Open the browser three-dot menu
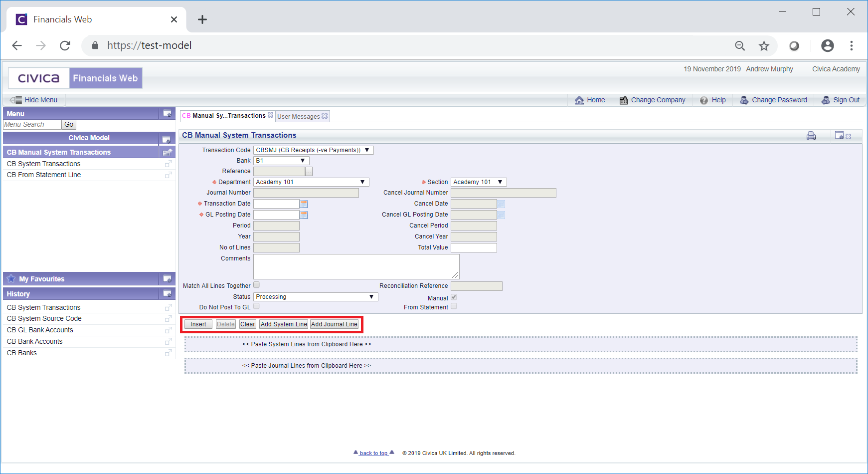This screenshot has height=474, width=868. [x=852, y=46]
